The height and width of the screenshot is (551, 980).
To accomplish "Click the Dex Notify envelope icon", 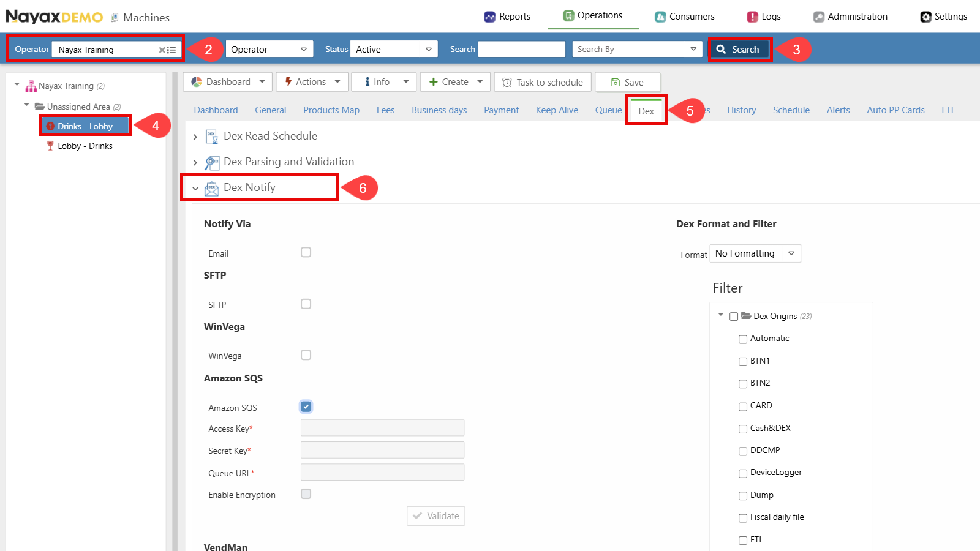I will click(x=212, y=189).
